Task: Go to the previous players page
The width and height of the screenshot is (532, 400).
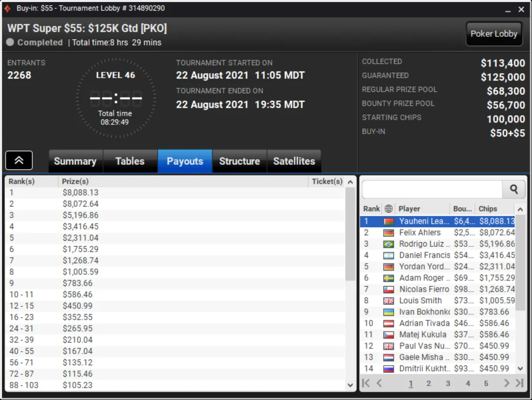Action: click(x=379, y=383)
